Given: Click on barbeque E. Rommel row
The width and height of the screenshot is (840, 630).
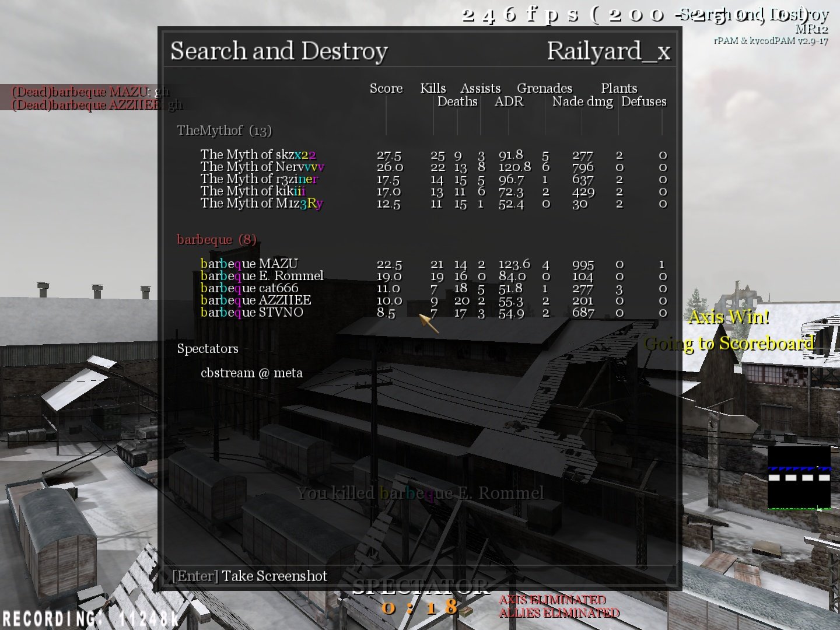Looking at the screenshot, I should [261, 276].
